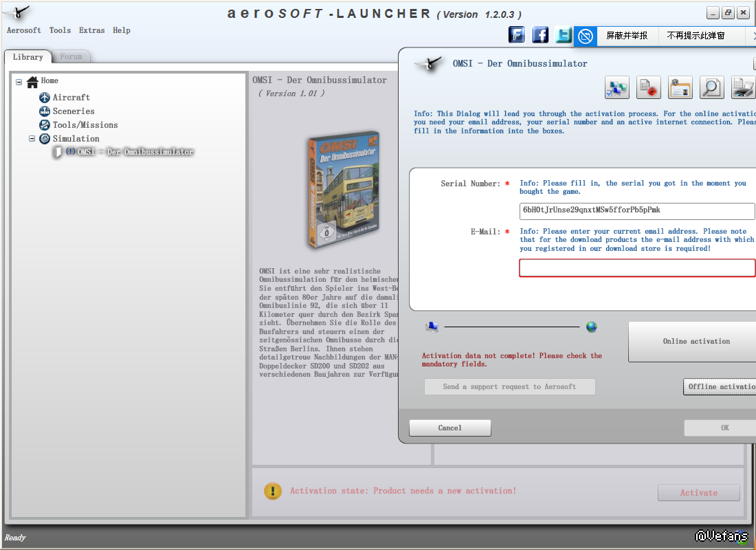Click the Aircraft category icon
The height and width of the screenshot is (550, 756).
coord(45,98)
